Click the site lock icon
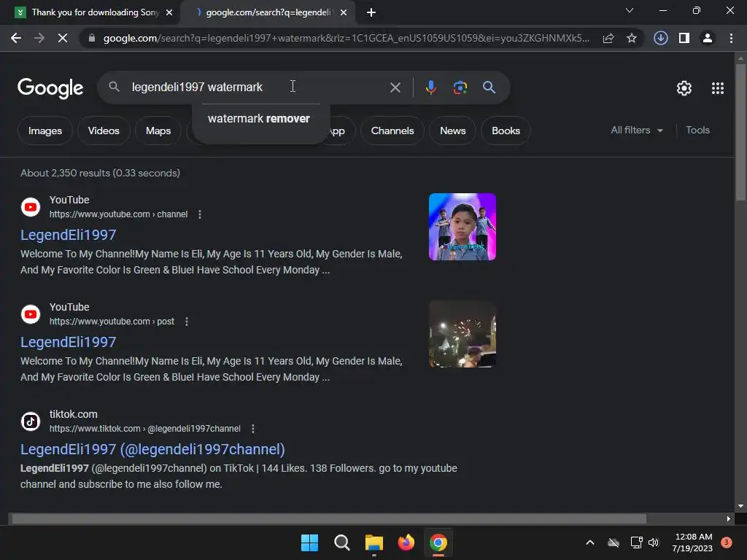Image resolution: width=747 pixels, height=560 pixels. coord(92,38)
